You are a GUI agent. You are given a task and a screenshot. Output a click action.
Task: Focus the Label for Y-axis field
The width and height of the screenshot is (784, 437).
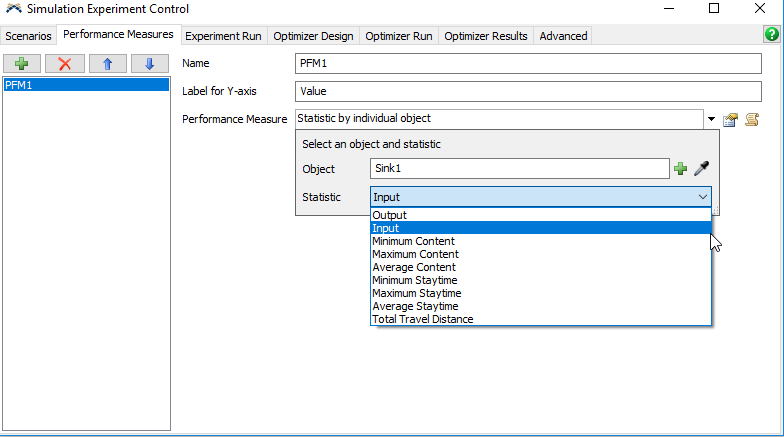[x=529, y=91]
